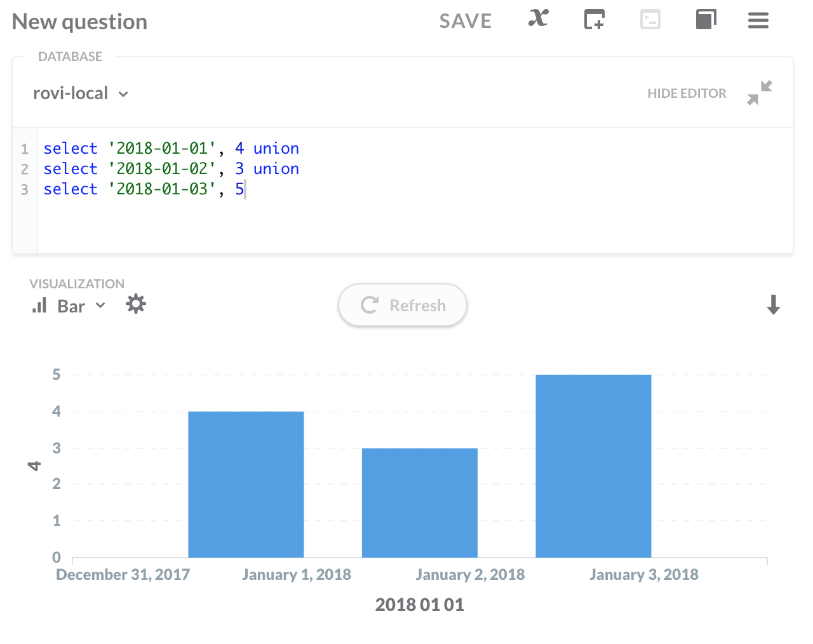The height and width of the screenshot is (644, 813).
Task: Collapse the editor using the shrink-arrows icon
Action: [x=760, y=93]
